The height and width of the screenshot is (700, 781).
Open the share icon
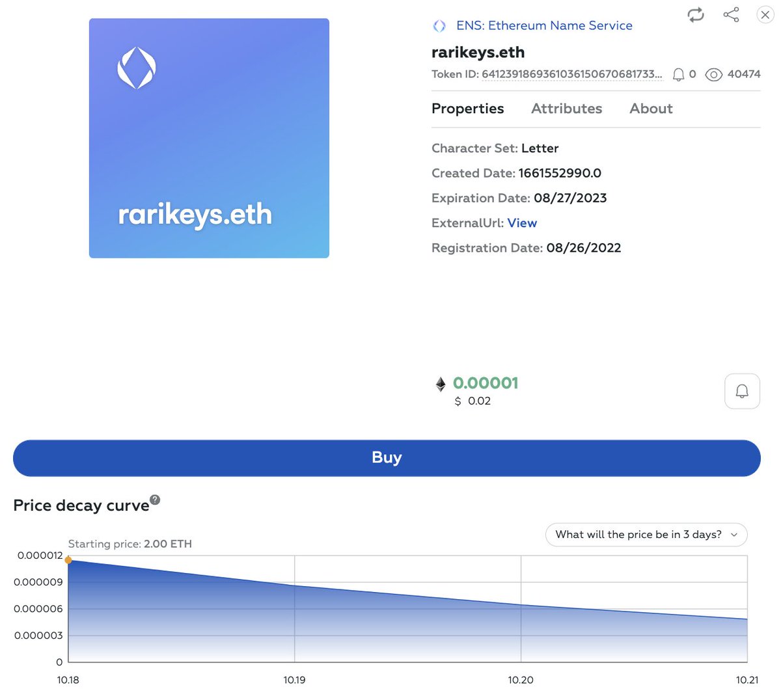(x=731, y=15)
